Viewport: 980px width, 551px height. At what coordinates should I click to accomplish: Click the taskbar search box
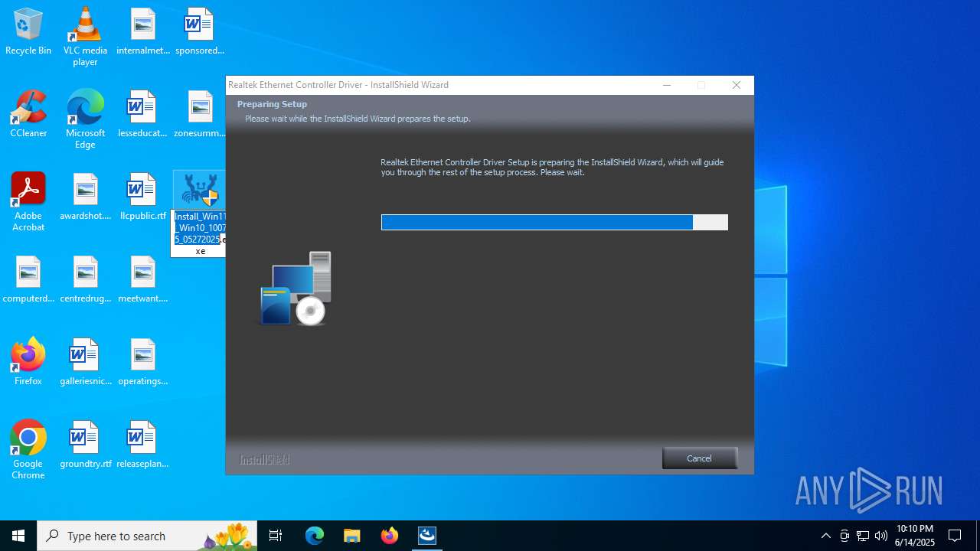pos(147,536)
